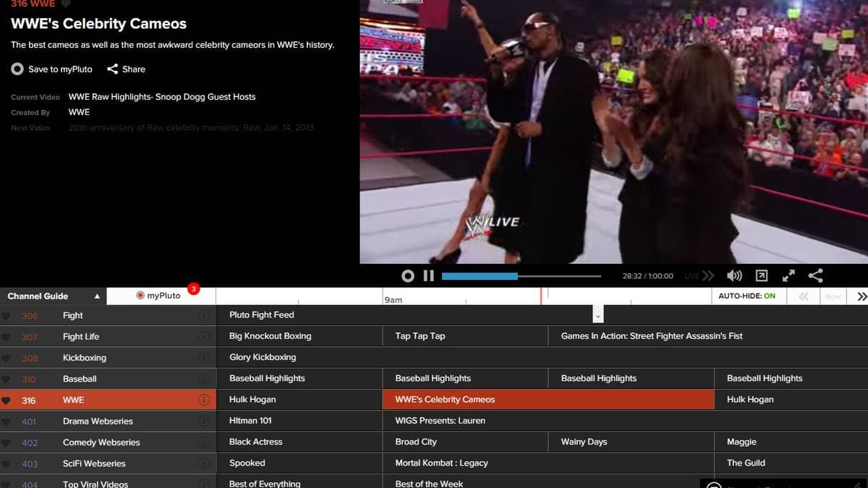Select the Broad City program
The image size is (868, 488).
[x=465, y=442]
